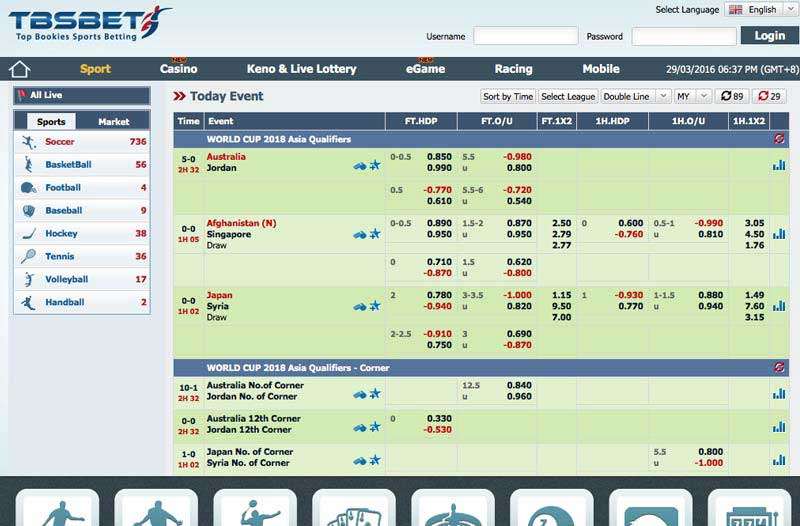This screenshot has height=526, width=800.
Task: Open the Afghanistan (N) team link
Action: pyautogui.click(x=241, y=223)
